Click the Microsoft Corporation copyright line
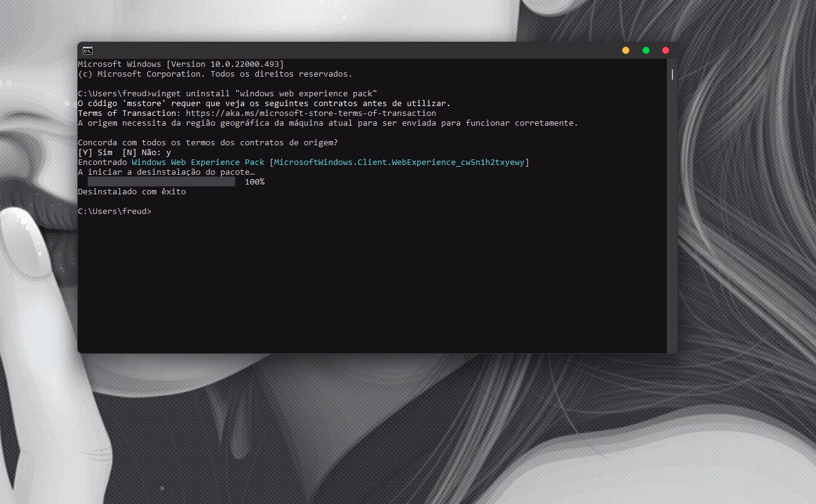This screenshot has height=504, width=816. click(215, 74)
